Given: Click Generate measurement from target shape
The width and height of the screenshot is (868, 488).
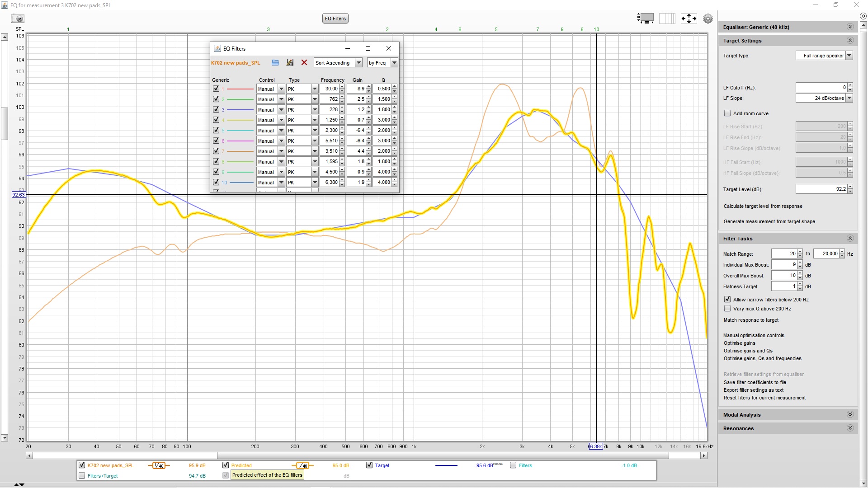Looking at the screenshot, I should coord(769,221).
